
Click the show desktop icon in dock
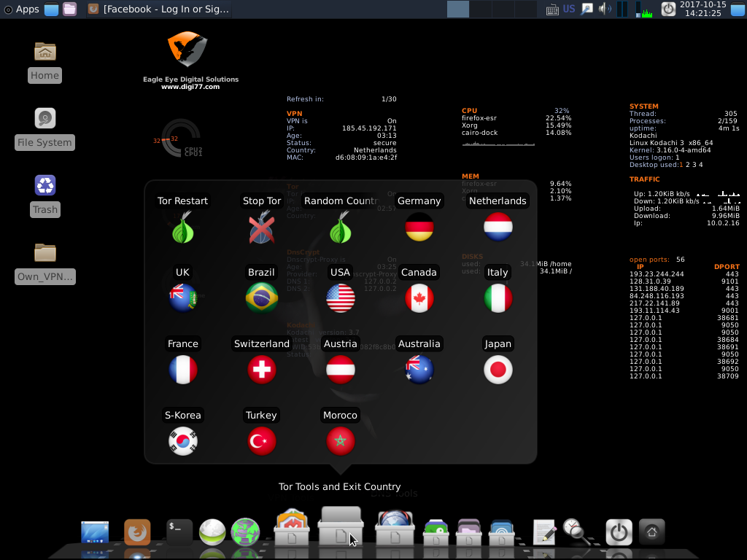point(95,532)
